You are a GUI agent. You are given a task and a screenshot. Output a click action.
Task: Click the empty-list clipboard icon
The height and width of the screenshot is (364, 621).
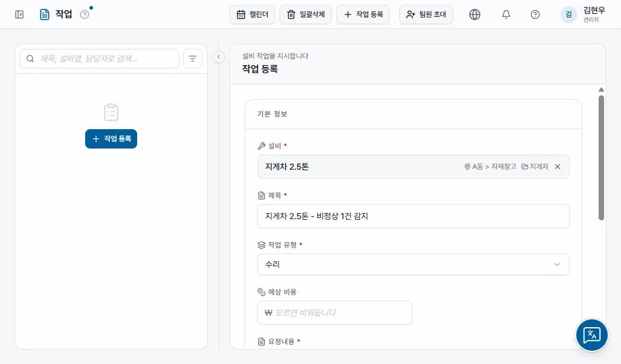[x=111, y=112]
